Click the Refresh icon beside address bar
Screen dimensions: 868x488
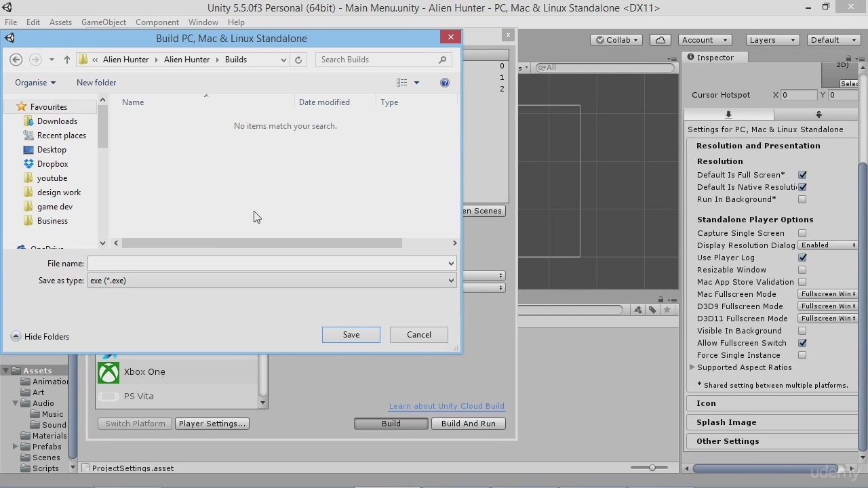(x=298, y=60)
